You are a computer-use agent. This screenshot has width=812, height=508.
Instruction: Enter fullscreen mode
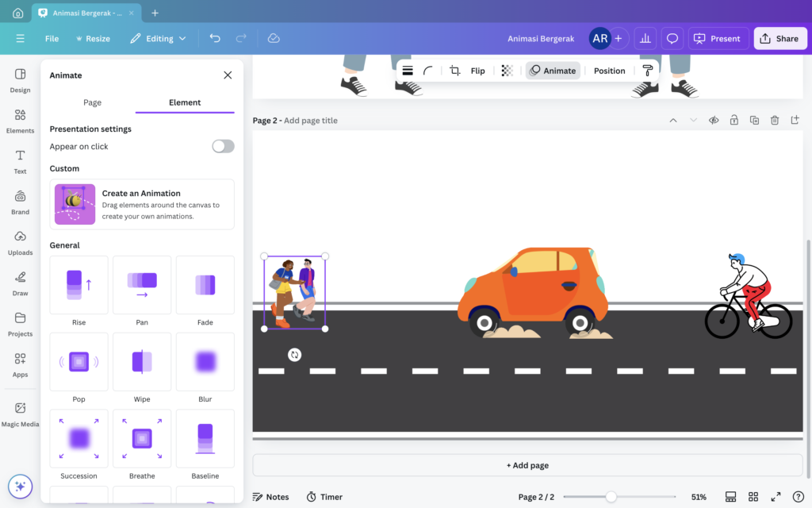point(776,497)
